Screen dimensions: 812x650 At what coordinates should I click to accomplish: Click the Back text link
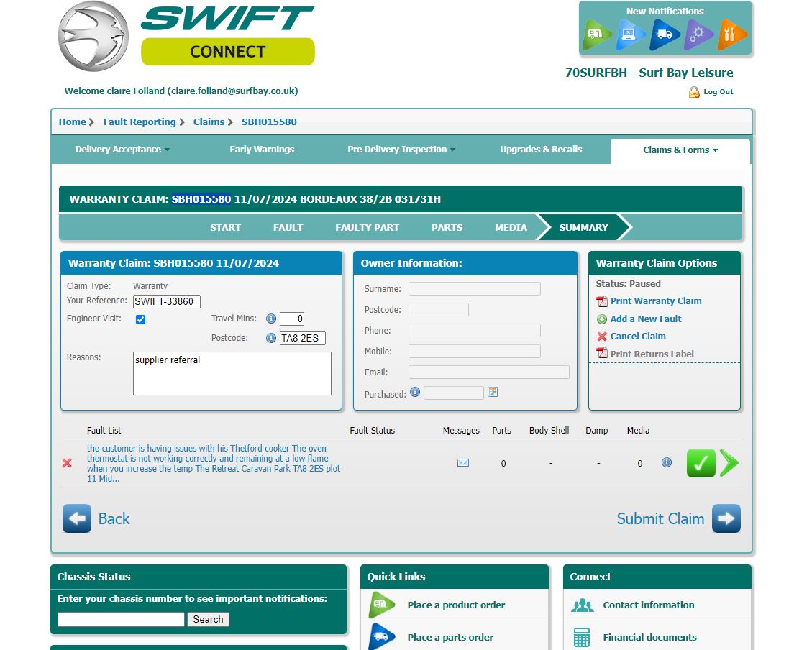(114, 519)
